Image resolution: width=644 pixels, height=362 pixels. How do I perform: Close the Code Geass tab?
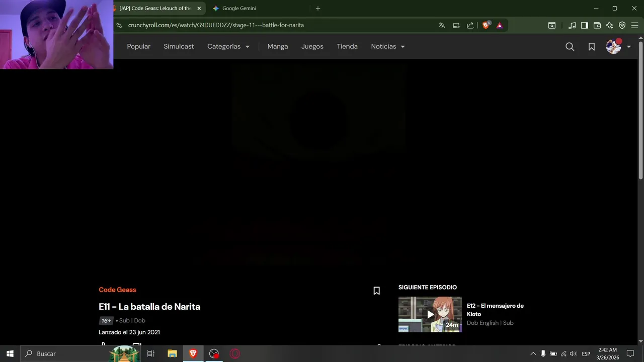click(x=199, y=9)
